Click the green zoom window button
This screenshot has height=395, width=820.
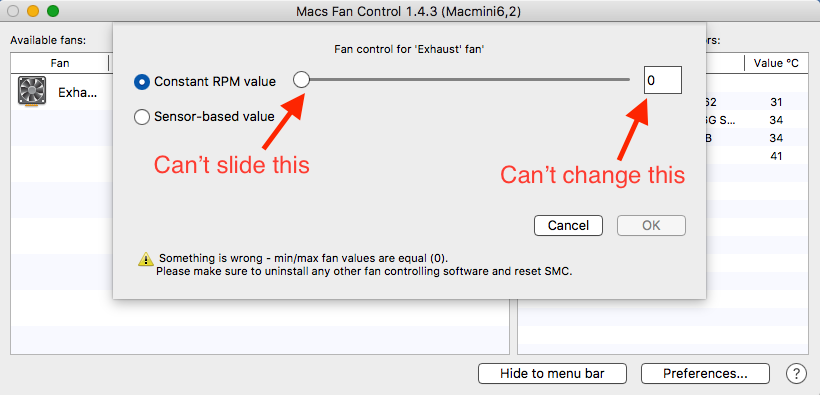click(x=52, y=11)
